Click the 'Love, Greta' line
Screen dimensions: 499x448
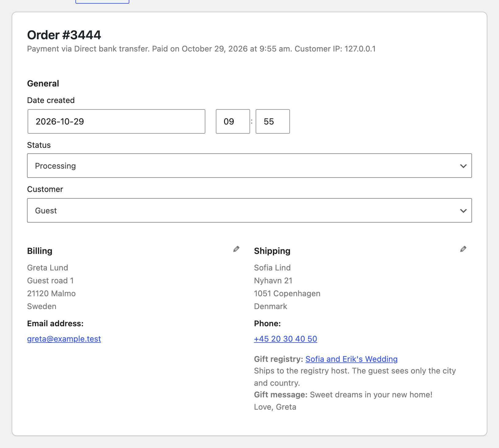tap(275, 407)
